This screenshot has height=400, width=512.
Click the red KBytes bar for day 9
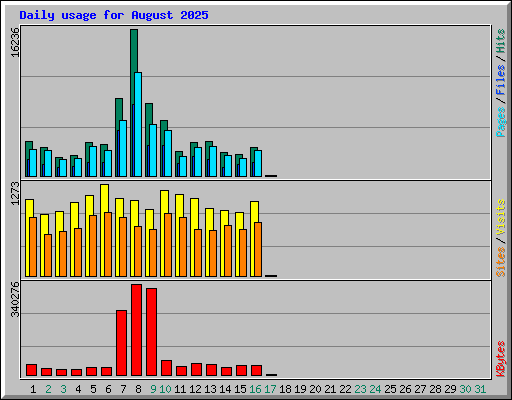point(151,332)
